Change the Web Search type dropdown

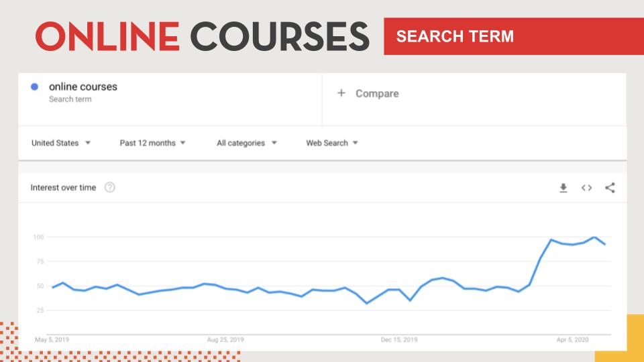point(332,143)
